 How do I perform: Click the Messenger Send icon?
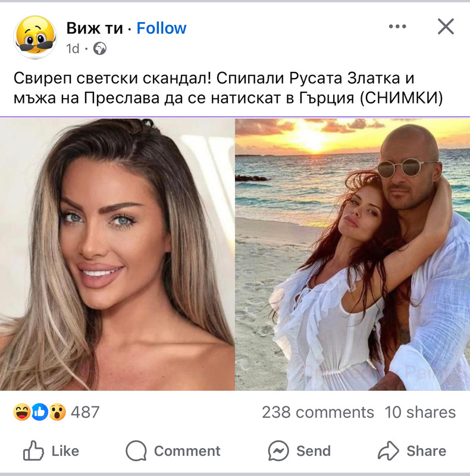pyautogui.click(x=278, y=451)
